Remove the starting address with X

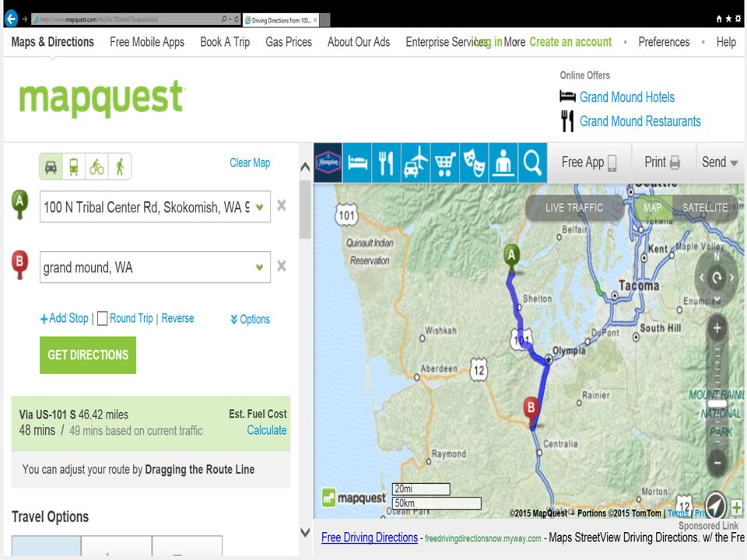(282, 205)
